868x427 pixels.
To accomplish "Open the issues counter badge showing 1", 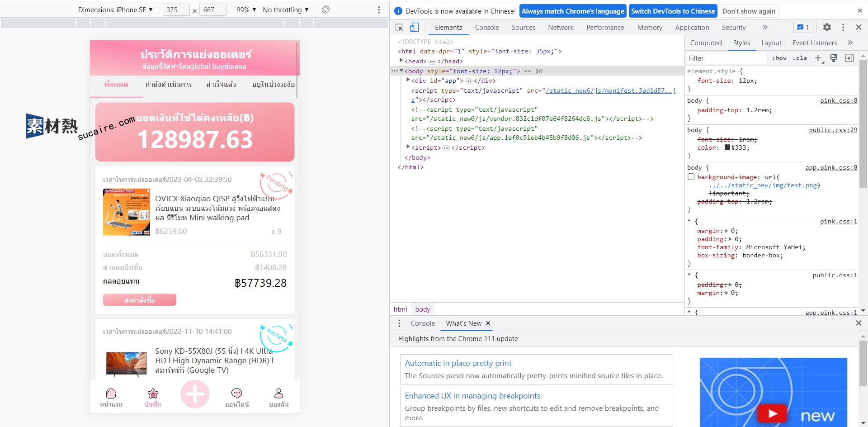I will coord(803,28).
